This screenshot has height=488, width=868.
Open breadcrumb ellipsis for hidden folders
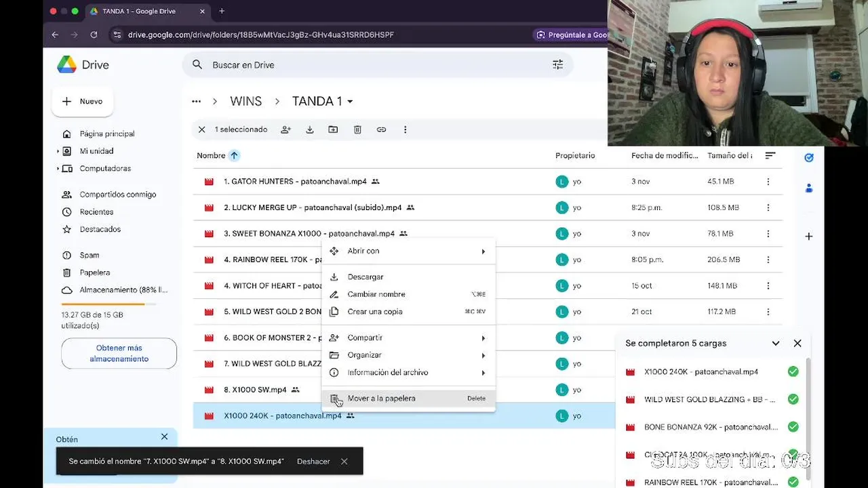coord(196,101)
